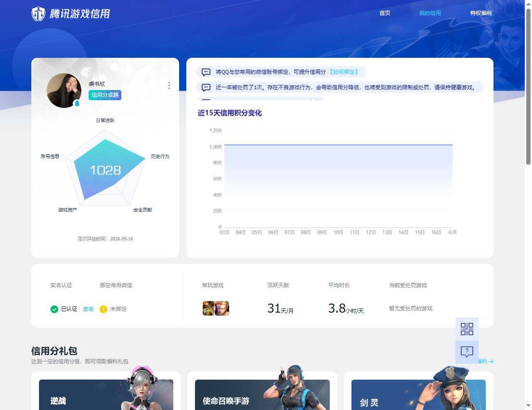Viewport: 532px width, 410px height.
Task: Click the 暂无受处罚的游戏 text
Action: (x=411, y=308)
